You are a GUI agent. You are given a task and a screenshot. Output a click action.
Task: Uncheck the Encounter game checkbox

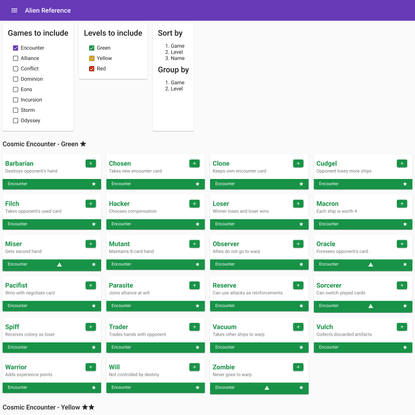point(15,48)
